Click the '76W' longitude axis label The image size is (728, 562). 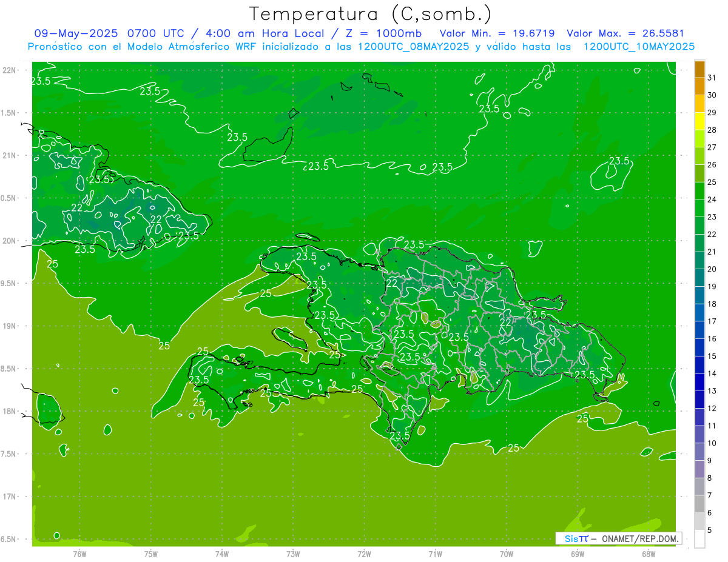pyautogui.click(x=79, y=554)
